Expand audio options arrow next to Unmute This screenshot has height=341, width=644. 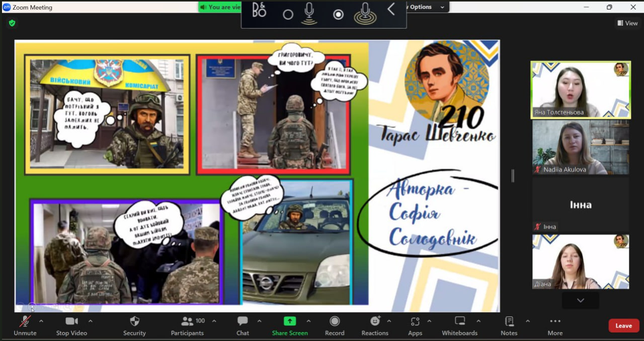pos(41,321)
